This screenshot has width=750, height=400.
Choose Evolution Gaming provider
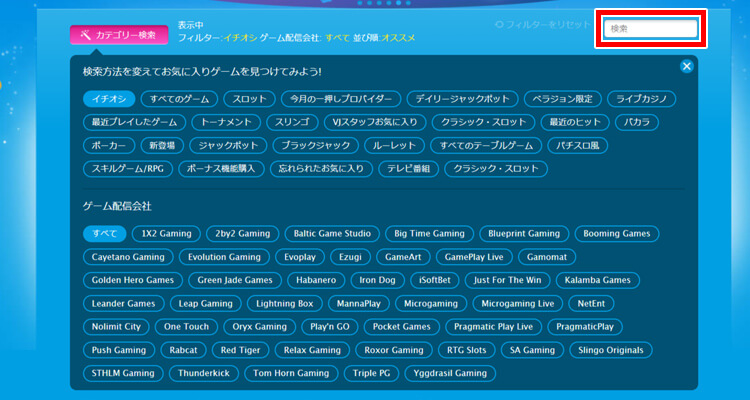coord(224,257)
